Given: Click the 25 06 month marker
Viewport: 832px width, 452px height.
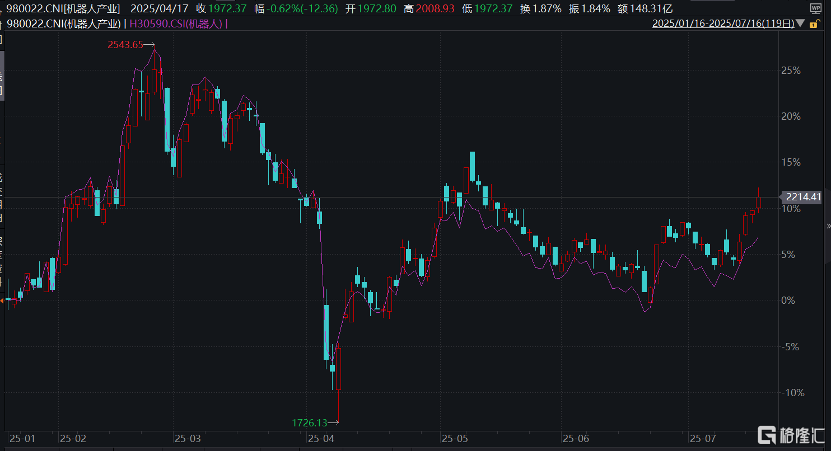Looking at the screenshot, I should [x=576, y=439].
